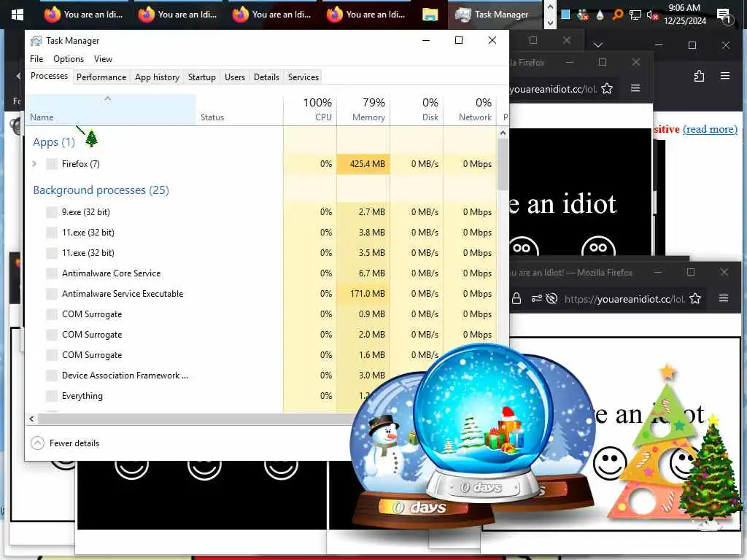
Task: Click the sort arrow above Name column
Action: (108, 98)
